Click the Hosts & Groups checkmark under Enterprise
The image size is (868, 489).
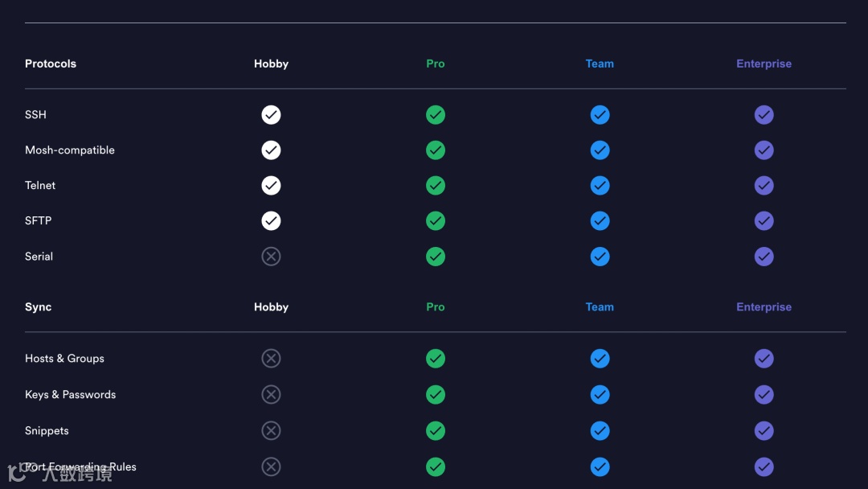click(x=764, y=359)
